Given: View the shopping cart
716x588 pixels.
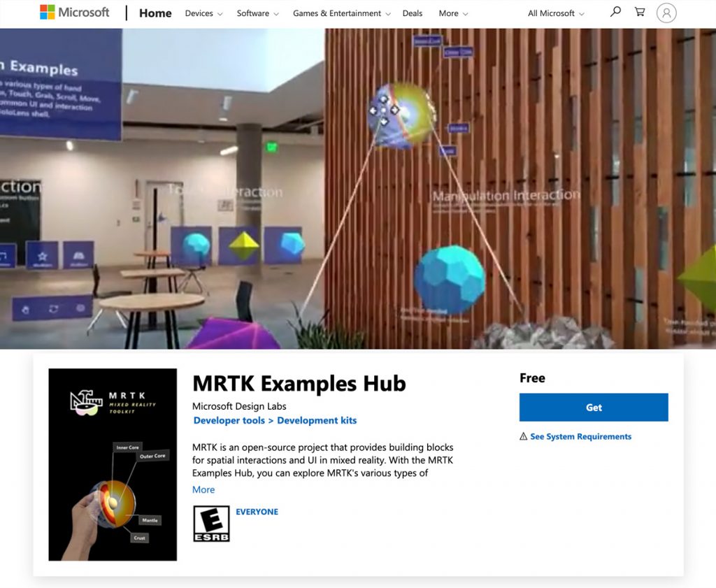Looking at the screenshot, I should (x=640, y=12).
